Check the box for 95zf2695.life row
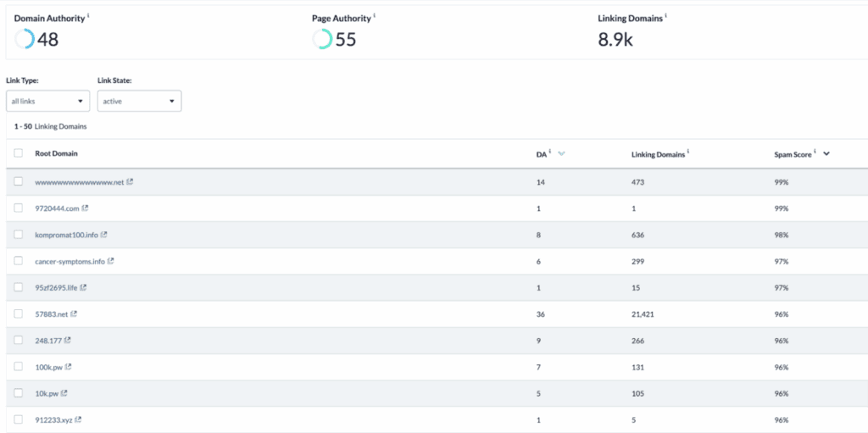This screenshot has width=868, height=433. click(x=19, y=287)
